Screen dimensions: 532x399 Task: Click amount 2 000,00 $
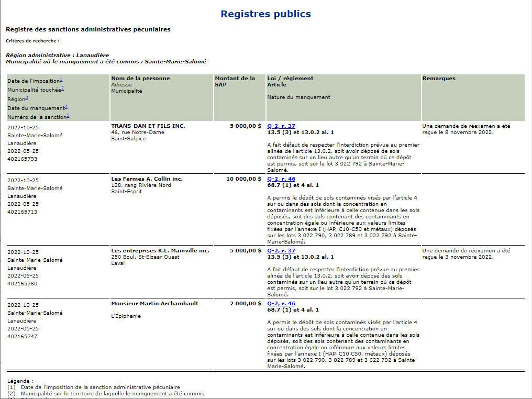pyautogui.click(x=246, y=303)
